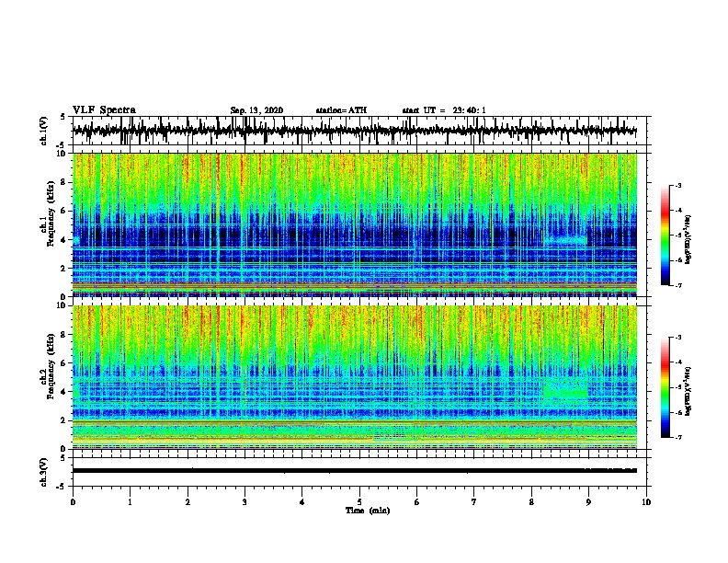Click the ch.1 spectrogram color scale bar
The image size is (728, 563).
[665, 236]
